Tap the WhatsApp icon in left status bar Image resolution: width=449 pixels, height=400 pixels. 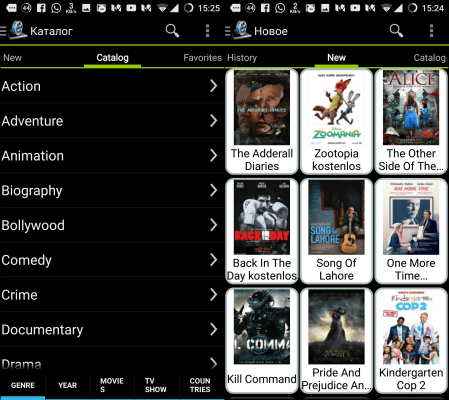click(56, 8)
